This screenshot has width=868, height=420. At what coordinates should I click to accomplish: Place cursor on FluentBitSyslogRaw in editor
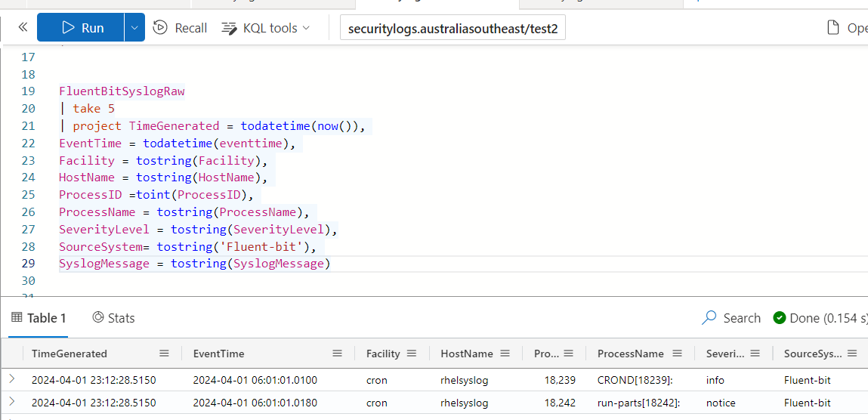122,91
